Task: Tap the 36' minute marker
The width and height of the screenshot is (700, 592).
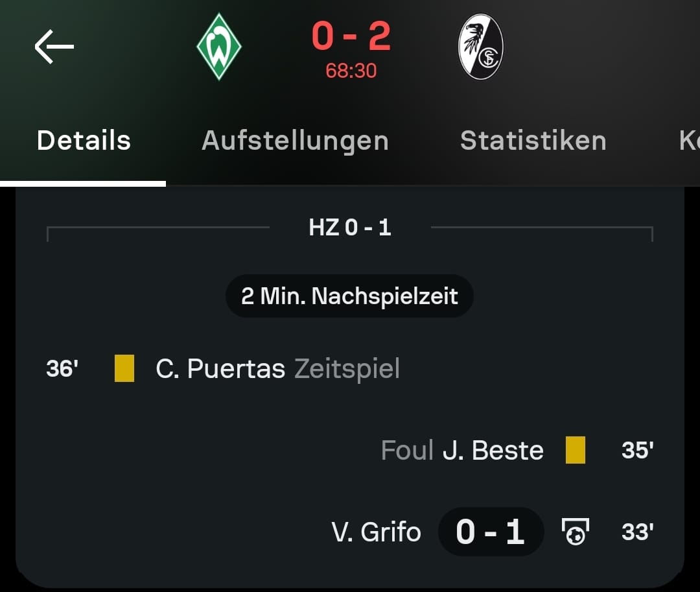Action: [x=62, y=369]
